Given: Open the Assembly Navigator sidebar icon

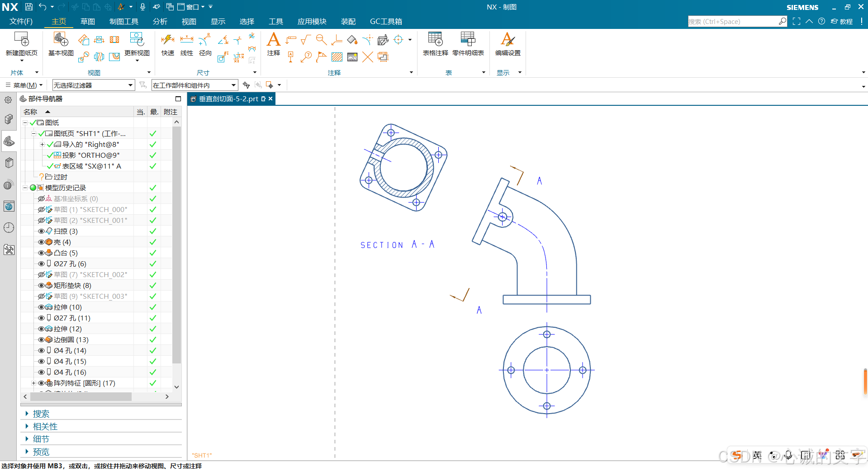Looking at the screenshot, I should coord(9,119).
